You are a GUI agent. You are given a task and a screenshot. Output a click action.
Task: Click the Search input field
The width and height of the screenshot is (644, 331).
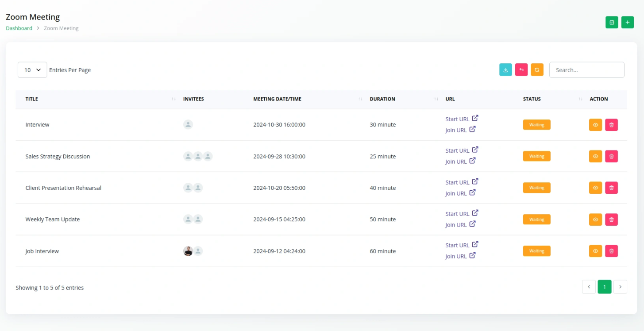click(586, 70)
